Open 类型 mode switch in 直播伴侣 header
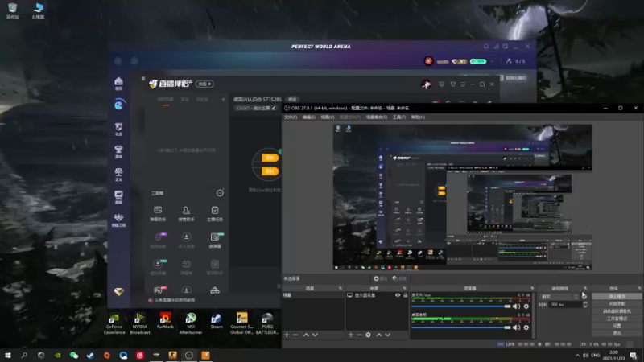 point(204,84)
